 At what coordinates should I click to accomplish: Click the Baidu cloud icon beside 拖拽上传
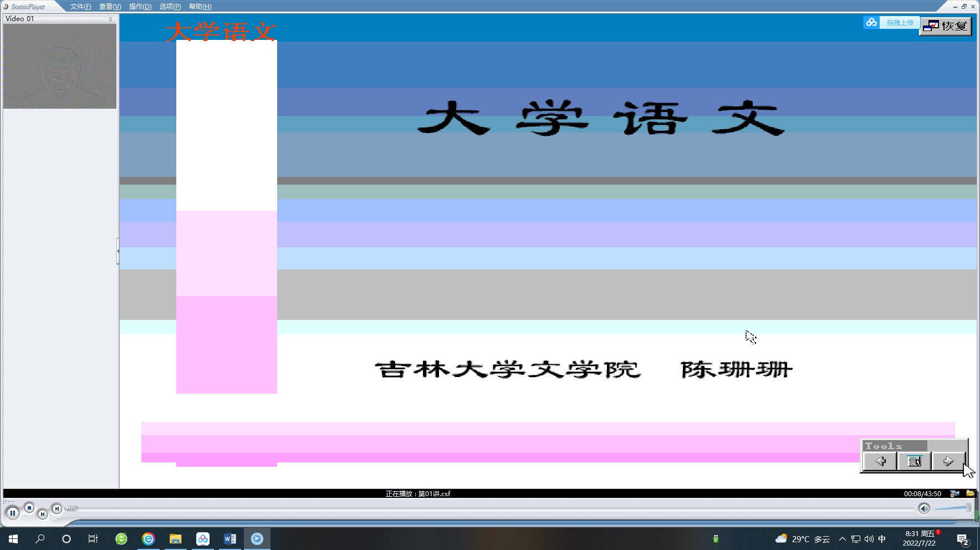871,23
